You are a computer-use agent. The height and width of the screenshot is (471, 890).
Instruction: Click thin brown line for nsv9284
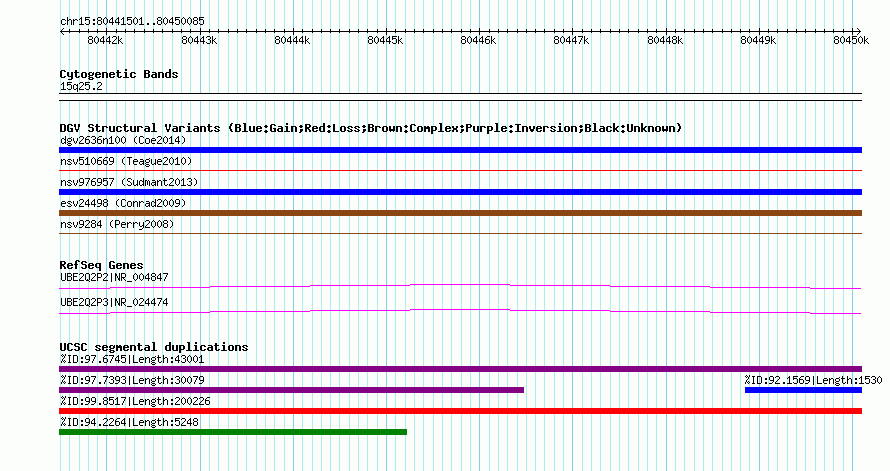[460, 233]
